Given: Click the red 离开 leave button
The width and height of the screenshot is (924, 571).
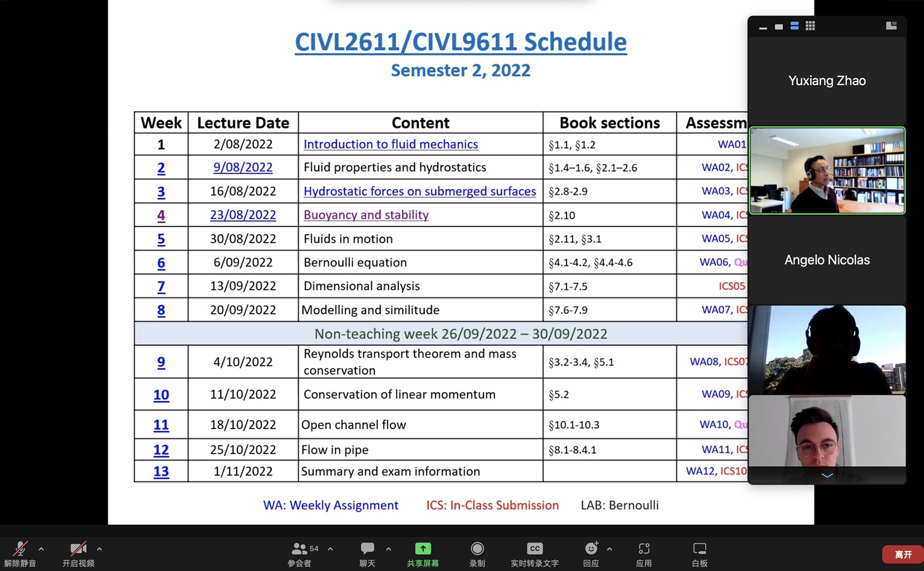Looking at the screenshot, I should pyautogui.click(x=903, y=554).
